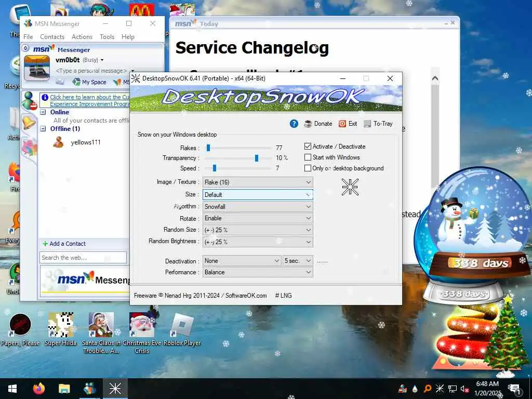Viewport: 532px width, 399px height.
Task: Open the Rotate dropdown set to Enable
Action: click(258, 218)
